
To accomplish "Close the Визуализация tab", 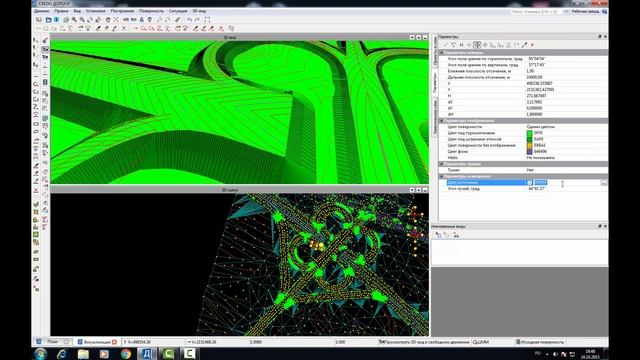I will click(x=114, y=342).
